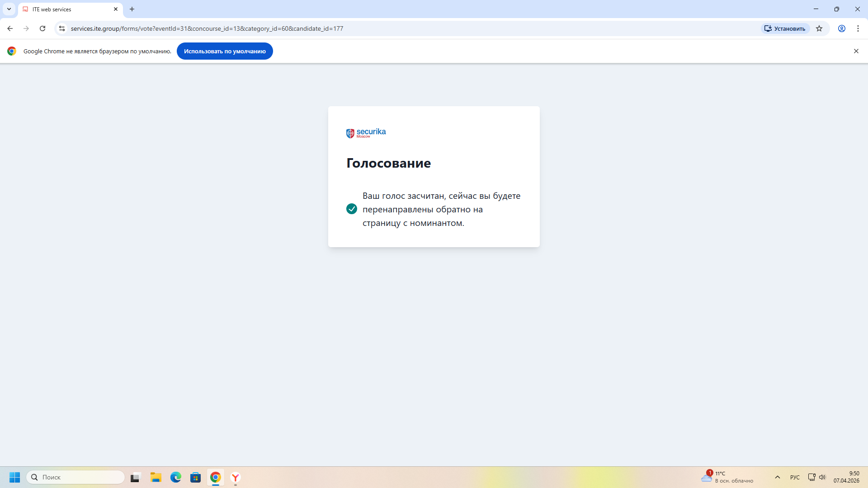Bookmark this page with star icon
The height and width of the screenshot is (488, 868).
click(x=819, y=28)
